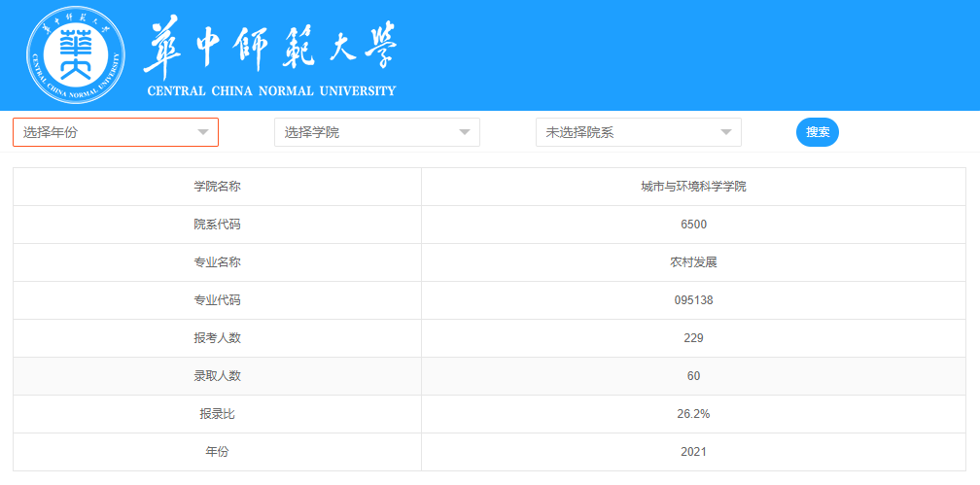980x485 pixels.
Task: Click the 院系代码 value 6500
Action: tap(693, 225)
